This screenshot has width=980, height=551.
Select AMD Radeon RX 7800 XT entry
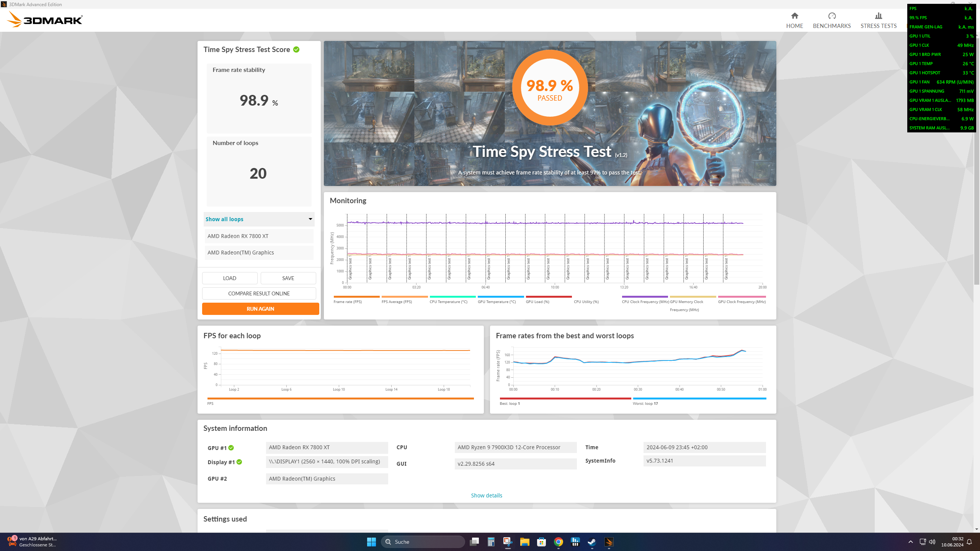(259, 236)
